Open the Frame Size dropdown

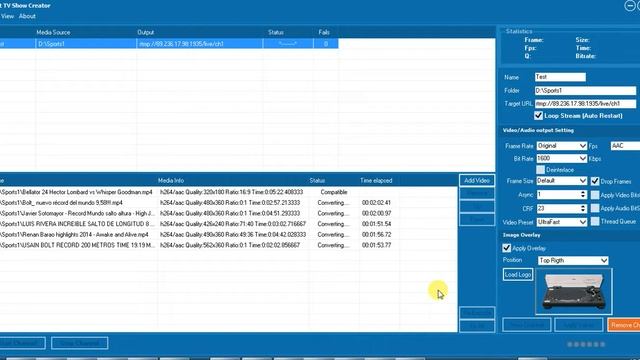562,181
